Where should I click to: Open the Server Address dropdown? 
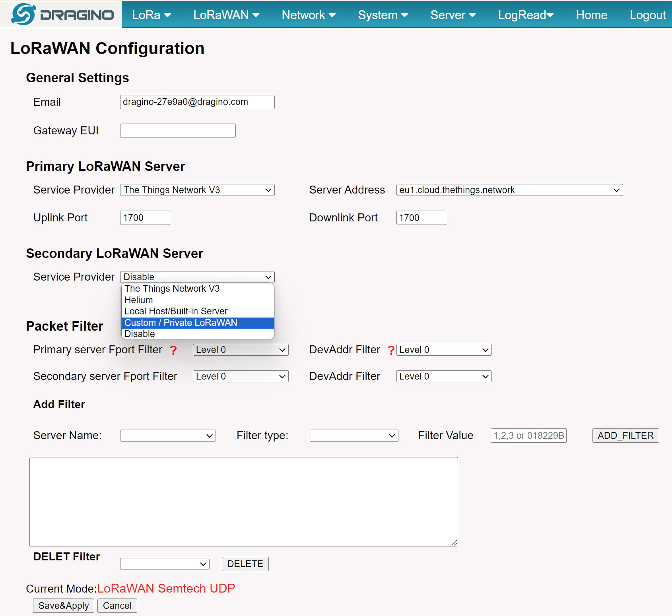pos(509,190)
